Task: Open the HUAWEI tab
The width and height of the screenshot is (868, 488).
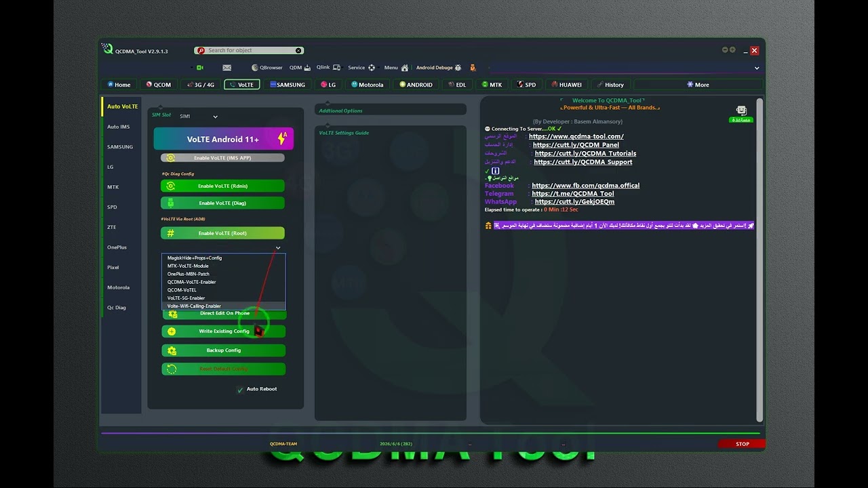Action: [x=566, y=85]
